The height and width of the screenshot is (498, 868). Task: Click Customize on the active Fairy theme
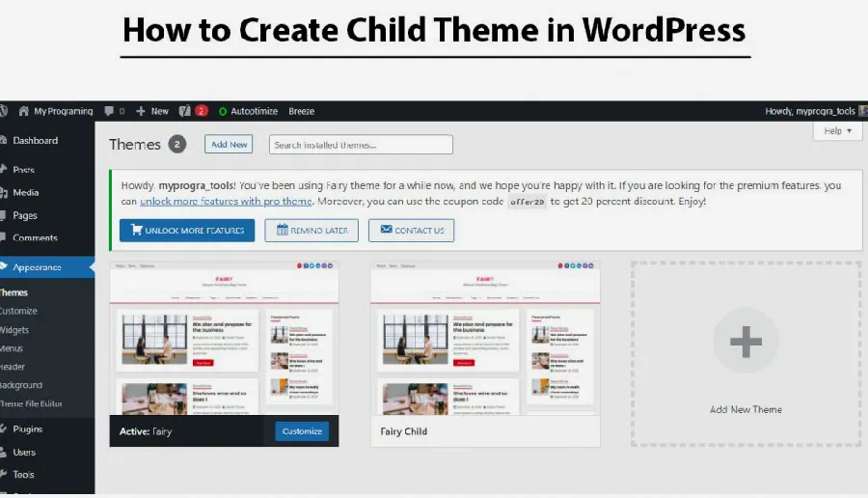click(302, 431)
